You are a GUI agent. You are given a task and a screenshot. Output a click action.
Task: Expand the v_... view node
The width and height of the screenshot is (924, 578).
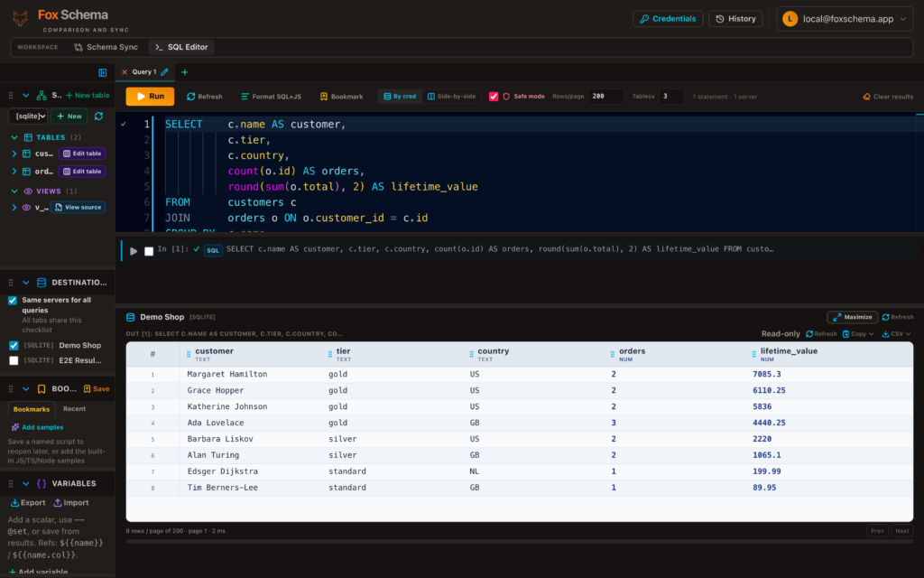14,208
